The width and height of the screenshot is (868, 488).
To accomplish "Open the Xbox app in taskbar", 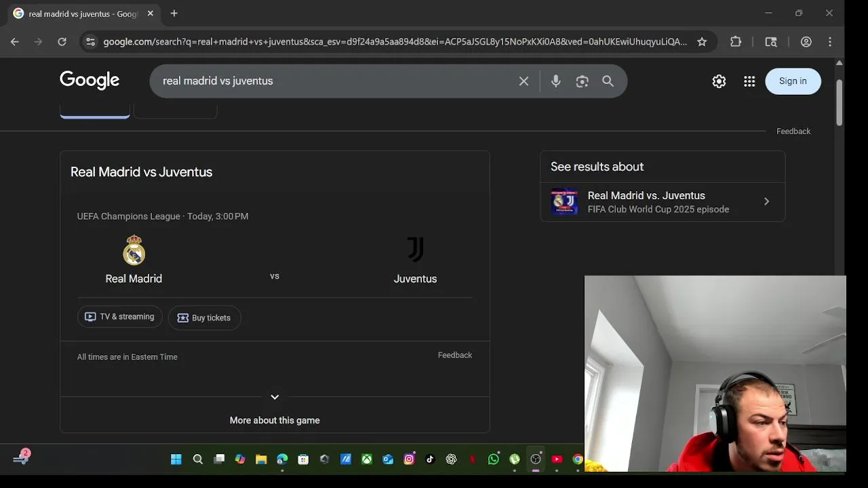I will coord(366,460).
